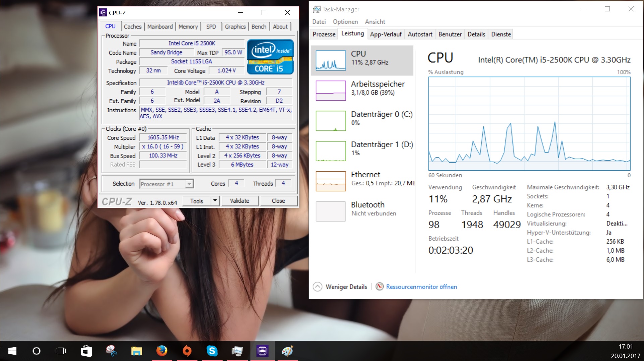Viewport: 644px width, 361px height.
Task: Open the App-Verlauf tab
Action: click(386, 34)
